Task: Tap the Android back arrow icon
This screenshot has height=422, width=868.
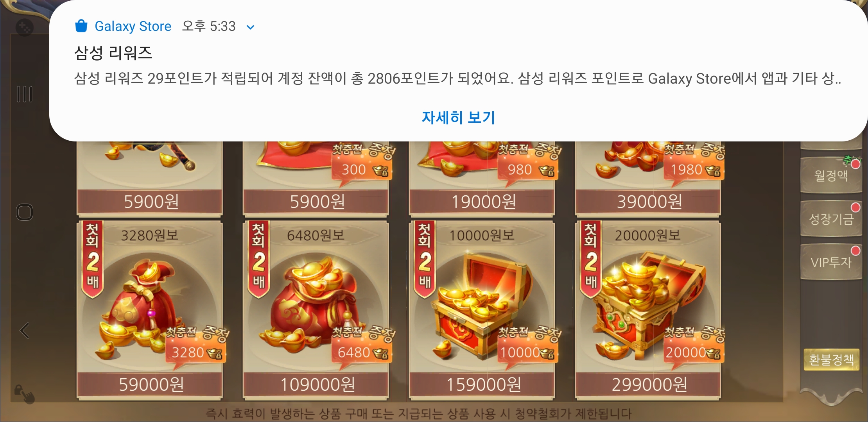Action: tap(25, 331)
